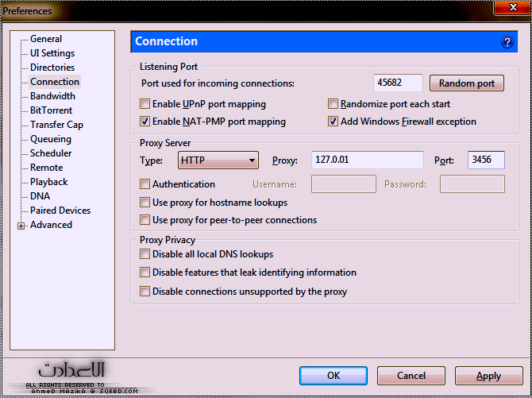Go to the Scheduler section
Image resolution: width=532 pixels, height=398 pixels.
[51, 153]
